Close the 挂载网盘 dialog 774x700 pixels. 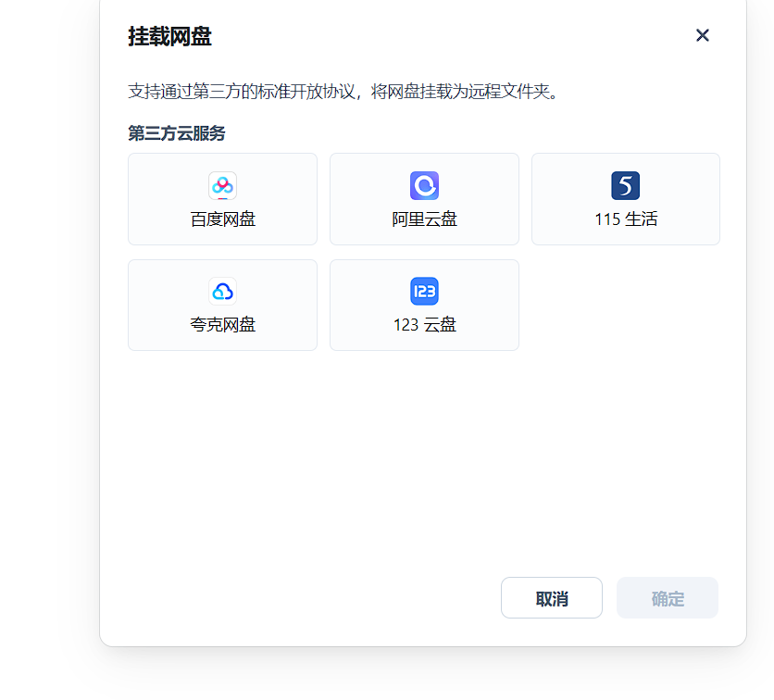703,35
